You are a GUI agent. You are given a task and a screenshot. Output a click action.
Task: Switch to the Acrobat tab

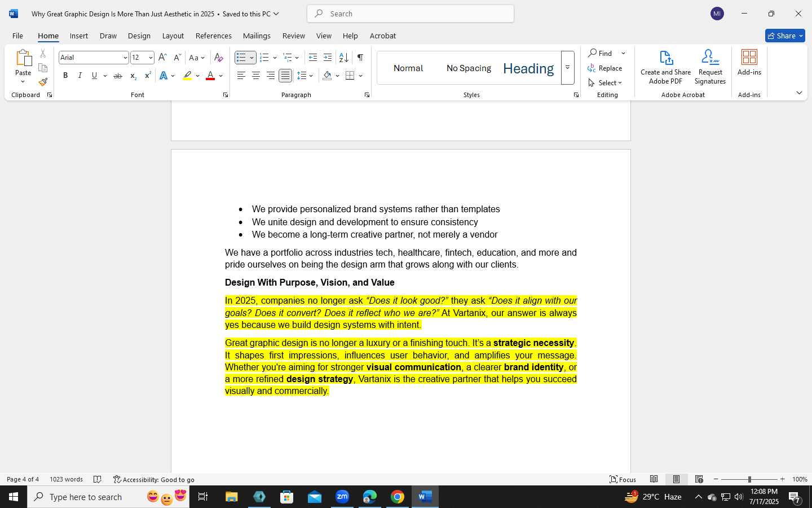pyautogui.click(x=383, y=36)
